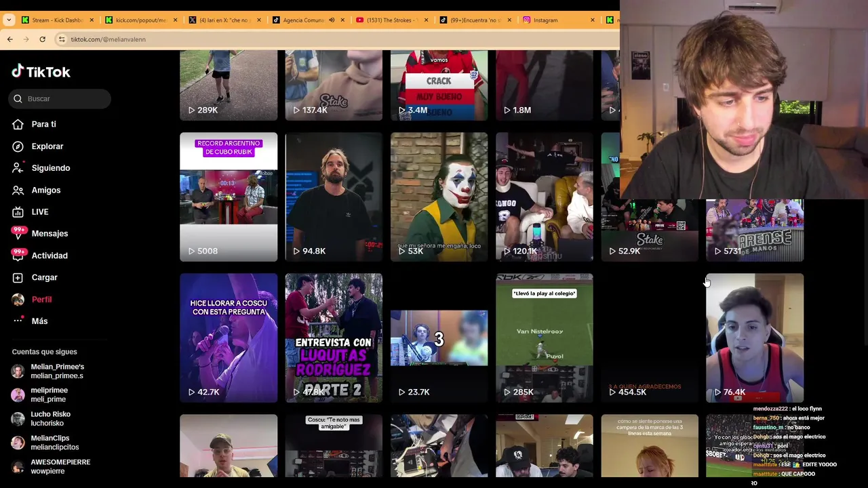Switch to the Instagram tab
This screenshot has width=868, height=488.
pos(559,20)
